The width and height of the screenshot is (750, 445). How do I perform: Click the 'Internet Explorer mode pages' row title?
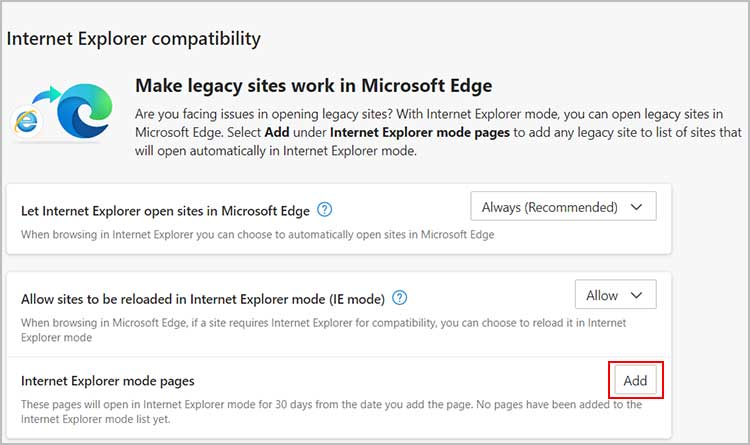tap(108, 381)
